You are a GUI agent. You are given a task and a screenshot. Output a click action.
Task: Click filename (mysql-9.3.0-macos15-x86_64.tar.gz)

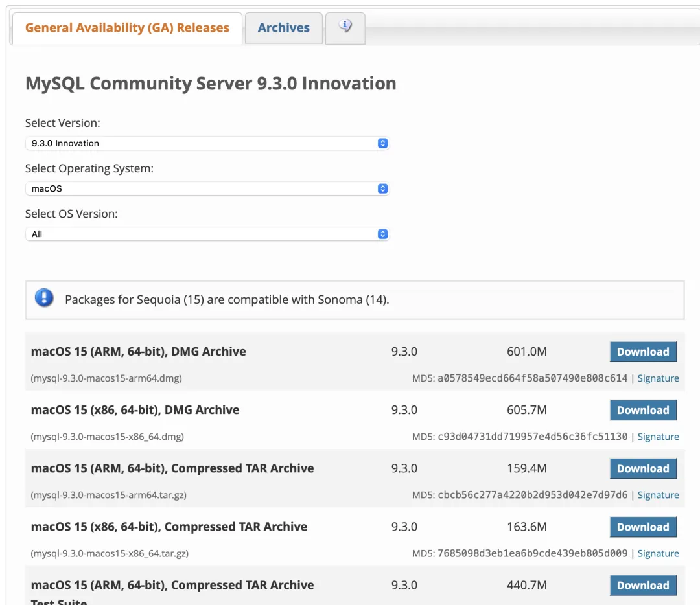[x=110, y=554]
